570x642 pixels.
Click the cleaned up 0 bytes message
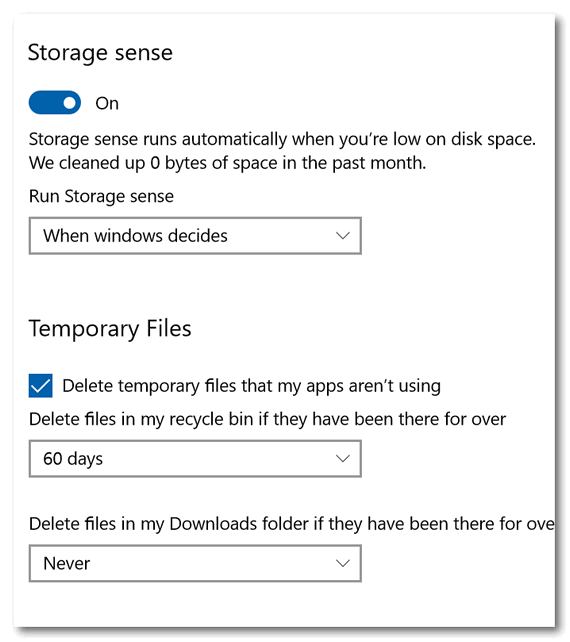[x=228, y=163]
